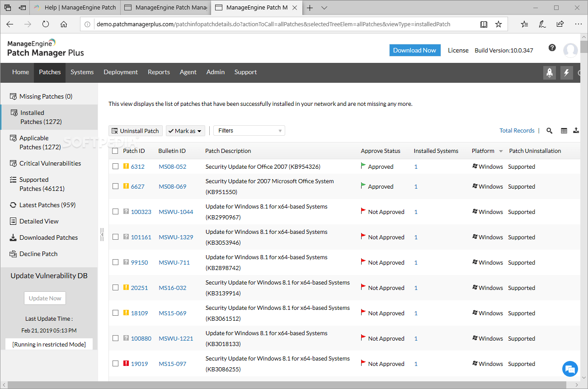Click the green approved flag for patch 6627
Screen dimensions: 588x389
363,185
